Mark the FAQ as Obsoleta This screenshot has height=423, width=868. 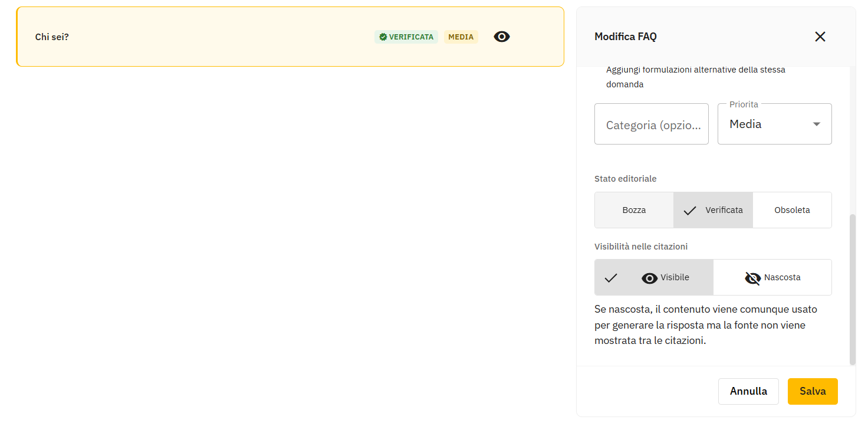point(792,210)
